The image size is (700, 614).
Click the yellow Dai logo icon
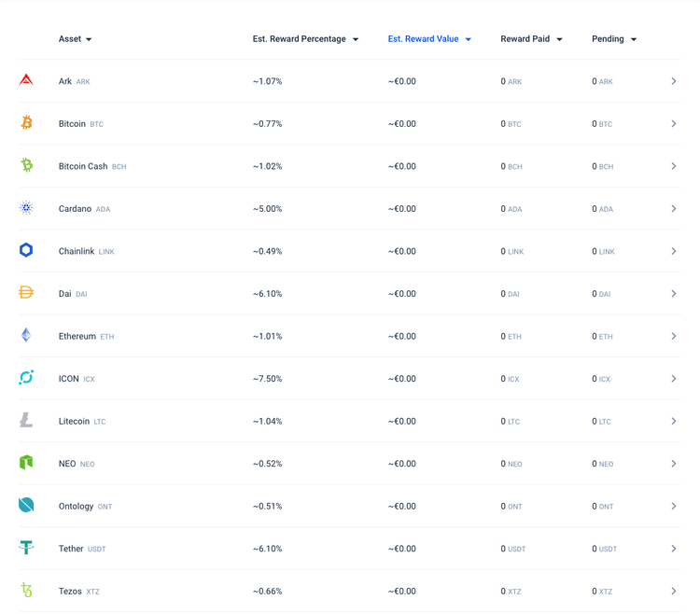tap(26, 292)
